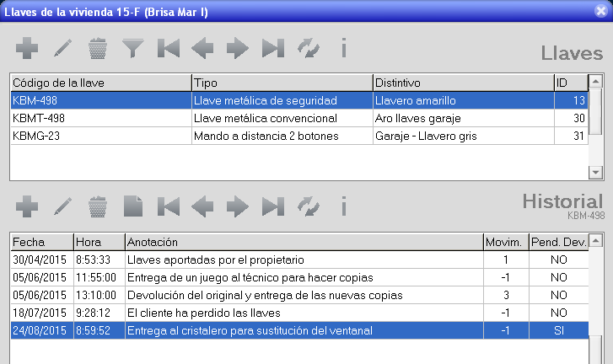Go to previous record in Llaves toolbar
613x364 pixels.
(202, 48)
